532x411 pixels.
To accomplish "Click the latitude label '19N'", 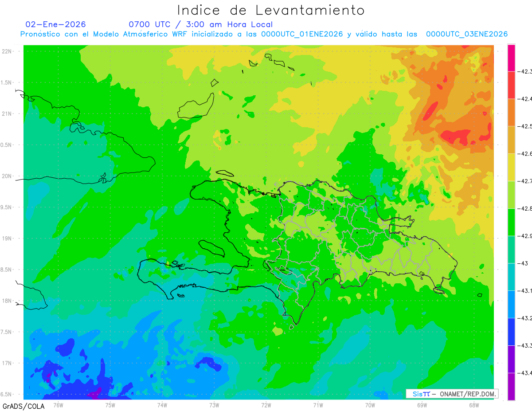I will [7, 239].
